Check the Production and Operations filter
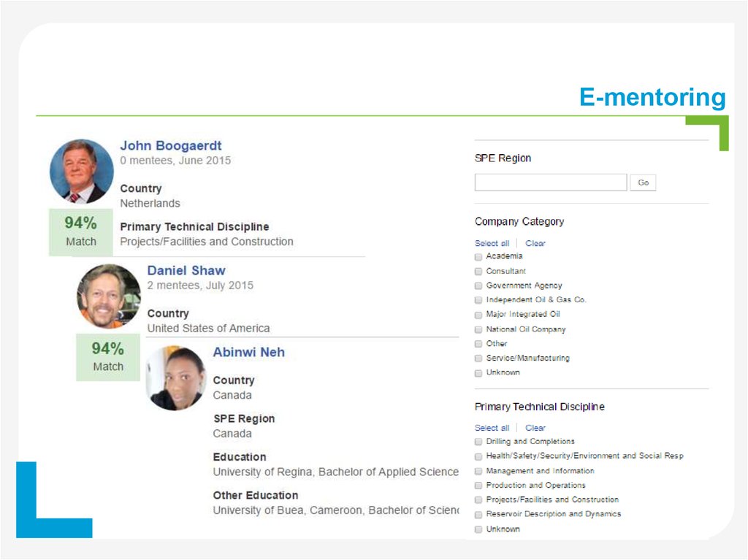The width and height of the screenshot is (748, 560). click(x=478, y=486)
